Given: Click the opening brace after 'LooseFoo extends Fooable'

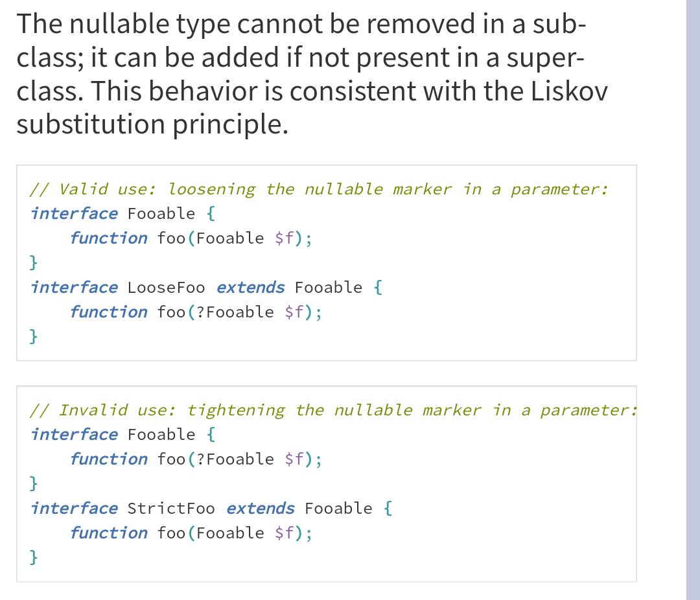Looking at the screenshot, I should pos(378,288).
